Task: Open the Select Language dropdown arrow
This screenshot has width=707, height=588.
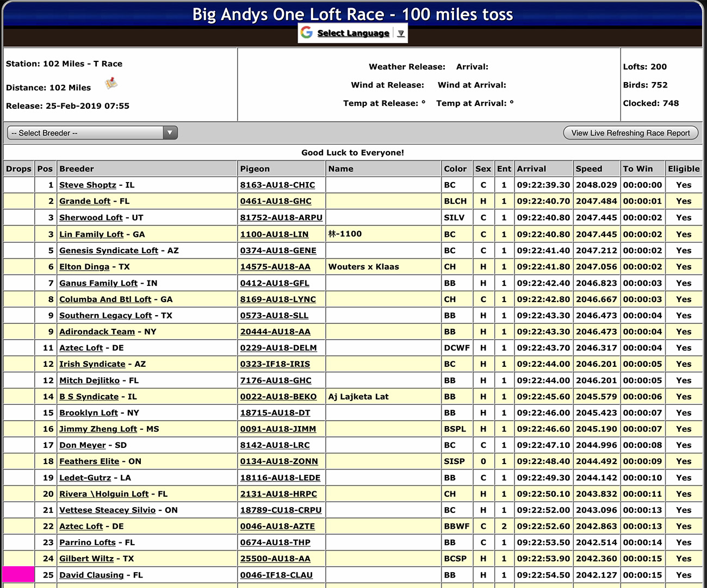Action: point(401,33)
